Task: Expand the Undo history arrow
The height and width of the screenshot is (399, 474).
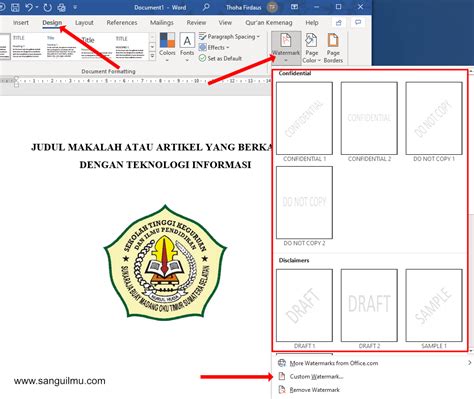Action: 36,7
